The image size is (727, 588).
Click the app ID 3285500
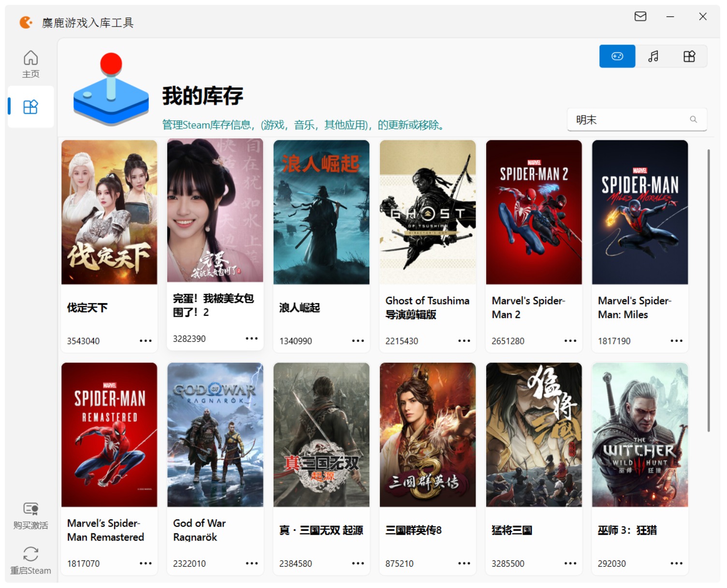point(508,563)
